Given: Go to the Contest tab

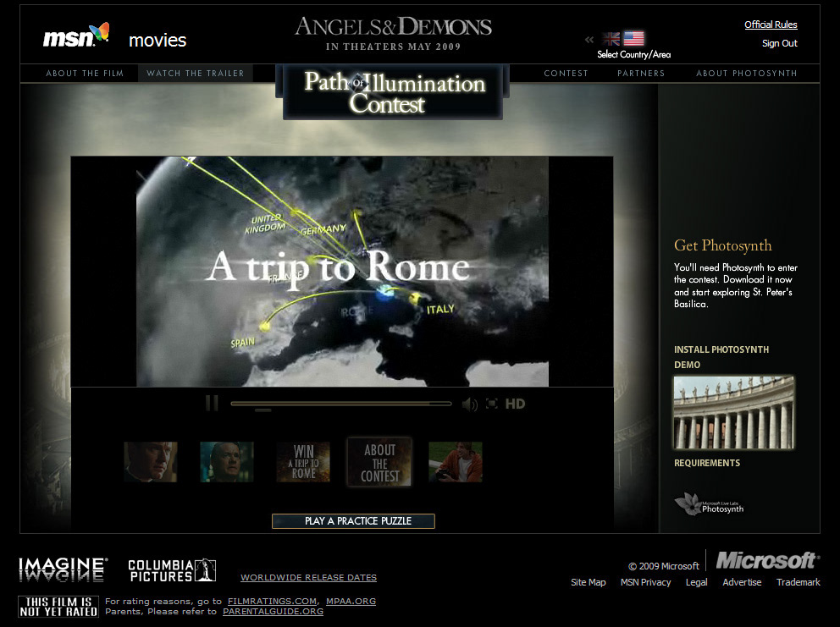Looking at the screenshot, I should [x=566, y=74].
